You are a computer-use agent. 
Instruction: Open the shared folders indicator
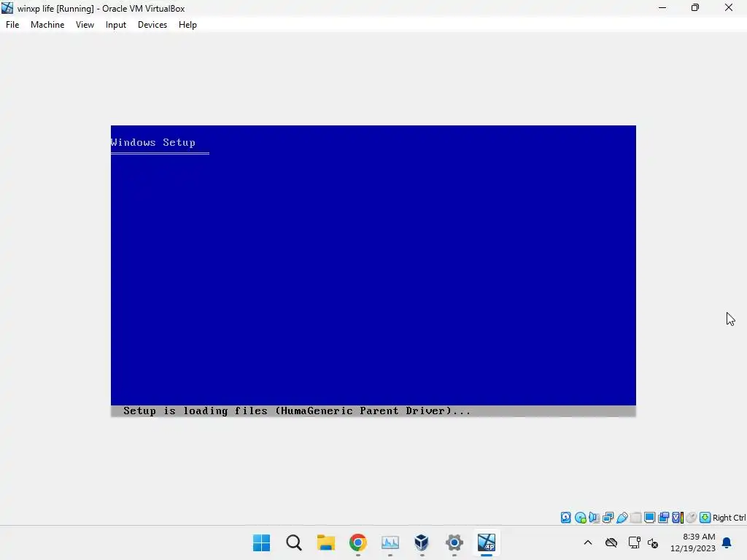[635, 518]
